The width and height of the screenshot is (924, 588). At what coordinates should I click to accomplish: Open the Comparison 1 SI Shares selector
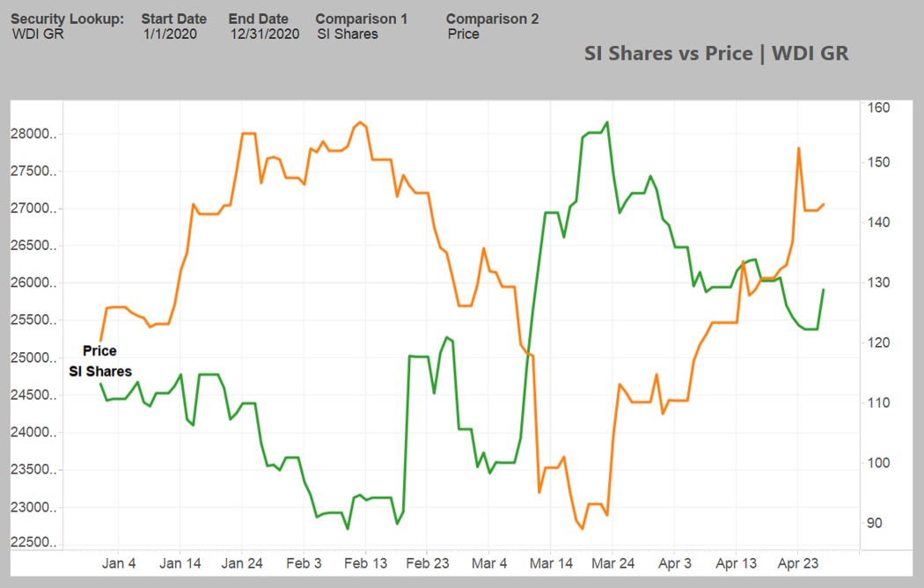tap(347, 34)
